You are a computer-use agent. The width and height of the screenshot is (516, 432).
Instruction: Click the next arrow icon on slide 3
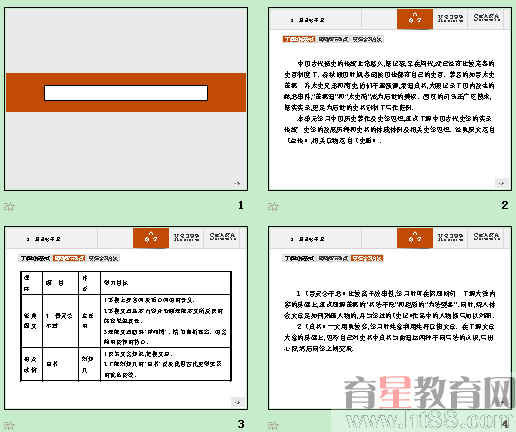237,402
